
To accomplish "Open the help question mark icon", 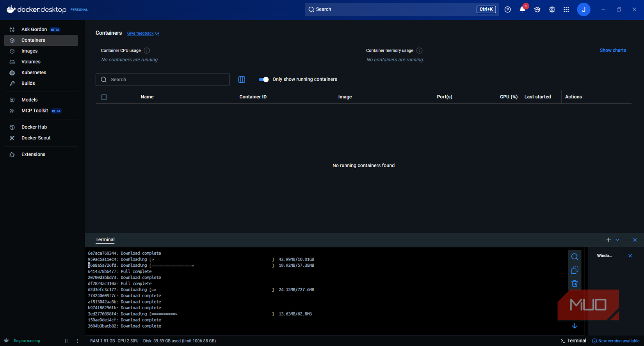I will 508,9.
